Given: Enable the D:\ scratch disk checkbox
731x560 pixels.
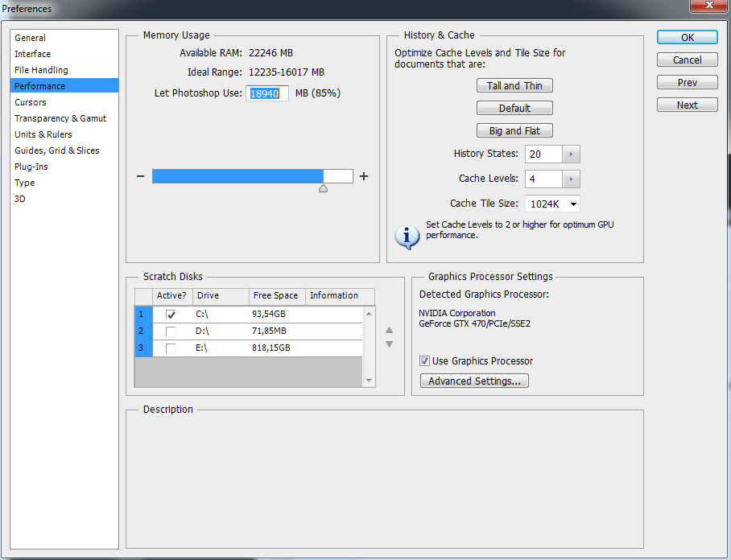Looking at the screenshot, I should click(x=171, y=331).
